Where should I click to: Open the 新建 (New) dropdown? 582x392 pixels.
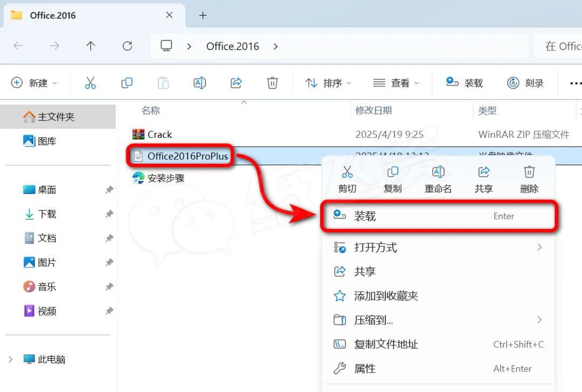tap(34, 83)
